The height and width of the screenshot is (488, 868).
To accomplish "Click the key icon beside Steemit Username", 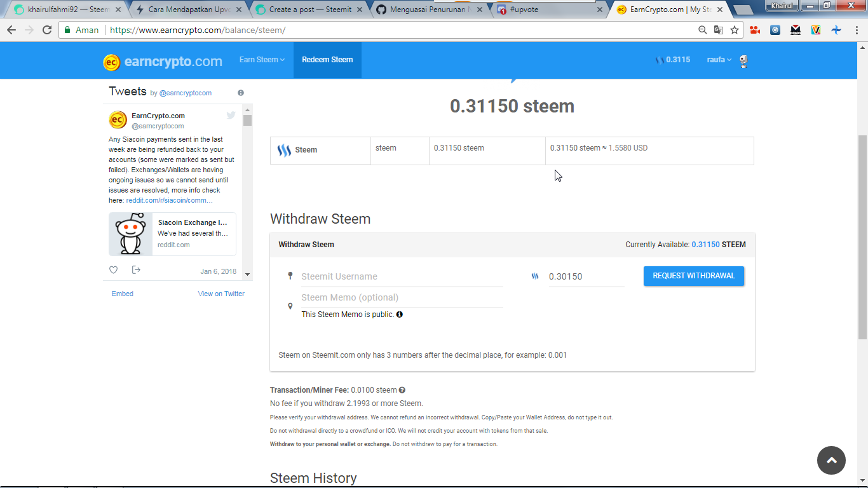I will coord(290,276).
